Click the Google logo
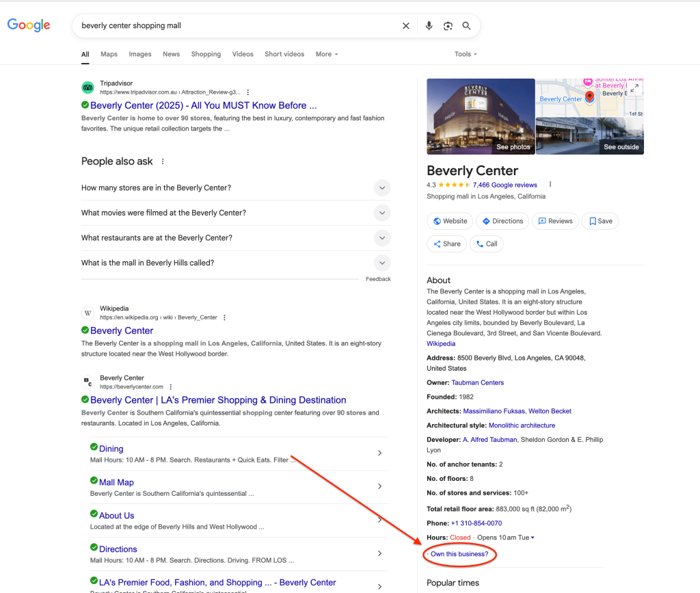This screenshot has width=700, height=593. point(29,25)
